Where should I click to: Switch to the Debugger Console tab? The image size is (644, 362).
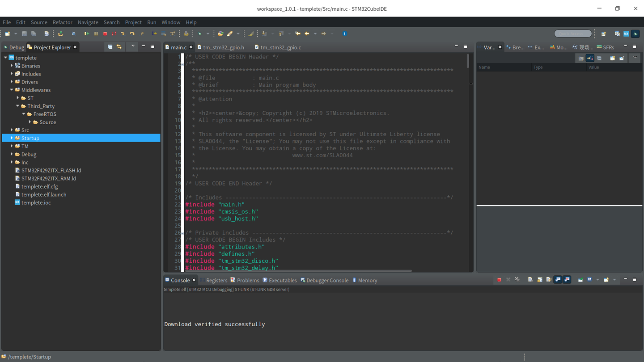(x=327, y=280)
